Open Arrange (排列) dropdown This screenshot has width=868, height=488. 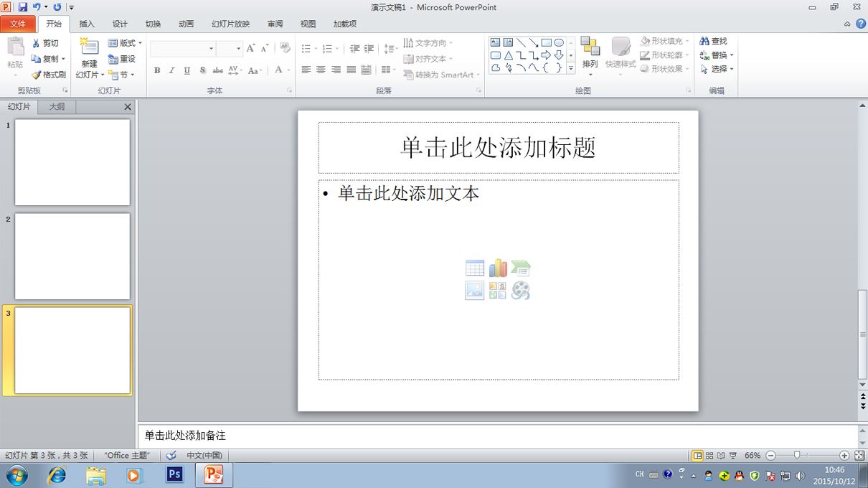point(590,56)
